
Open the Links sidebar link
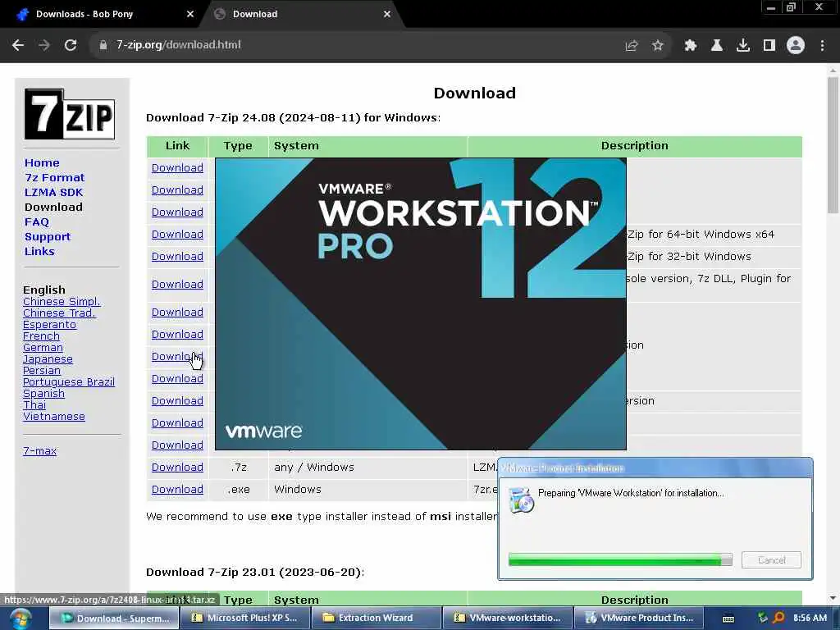(x=39, y=251)
